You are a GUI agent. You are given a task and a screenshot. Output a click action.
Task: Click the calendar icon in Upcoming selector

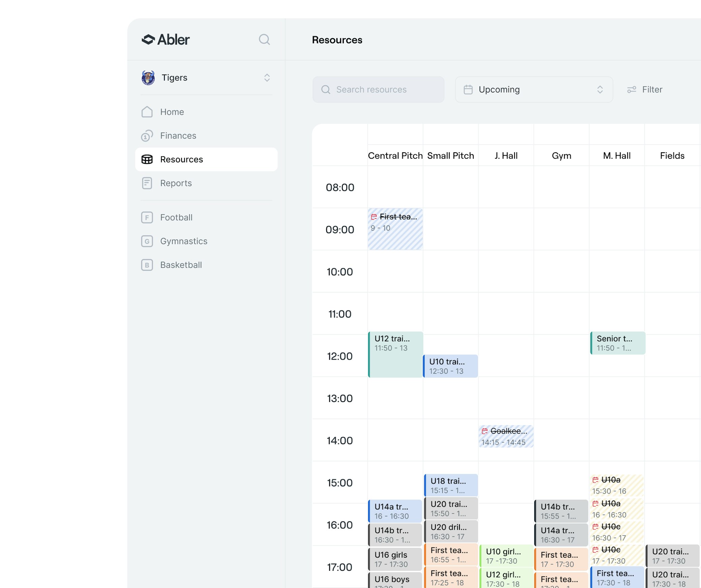[x=468, y=90]
